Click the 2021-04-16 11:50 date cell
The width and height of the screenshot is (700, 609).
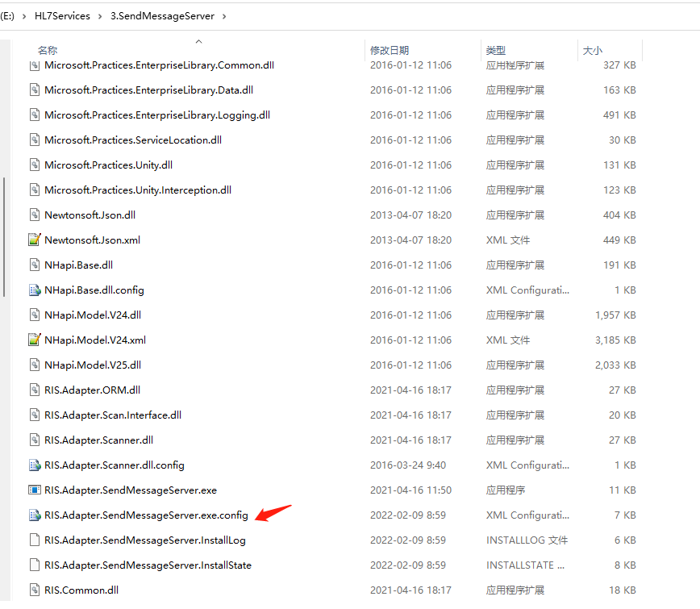410,490
